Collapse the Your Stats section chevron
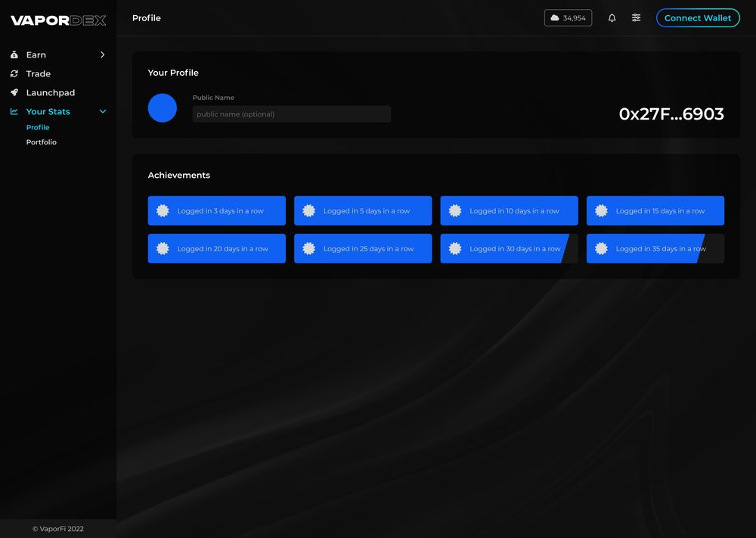 (103, 112)
